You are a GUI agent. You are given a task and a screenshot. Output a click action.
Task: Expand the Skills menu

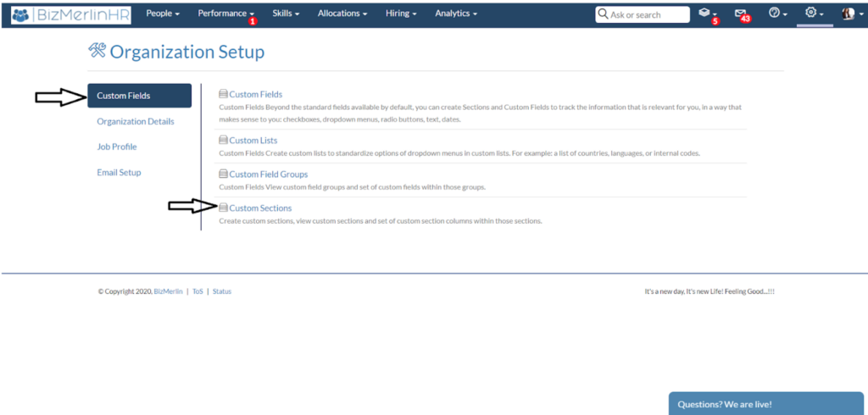[x=286, y=14]
